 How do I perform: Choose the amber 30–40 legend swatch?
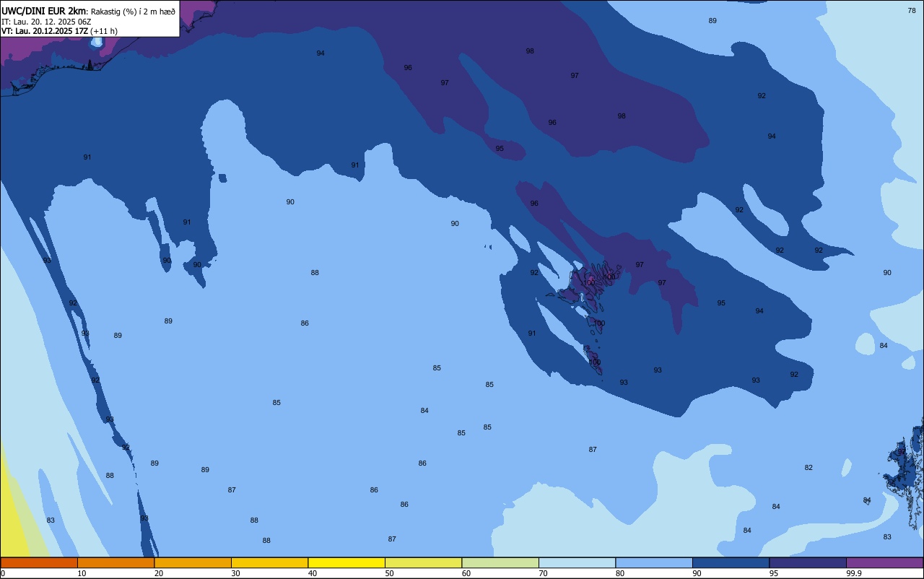tap(269, 562)
